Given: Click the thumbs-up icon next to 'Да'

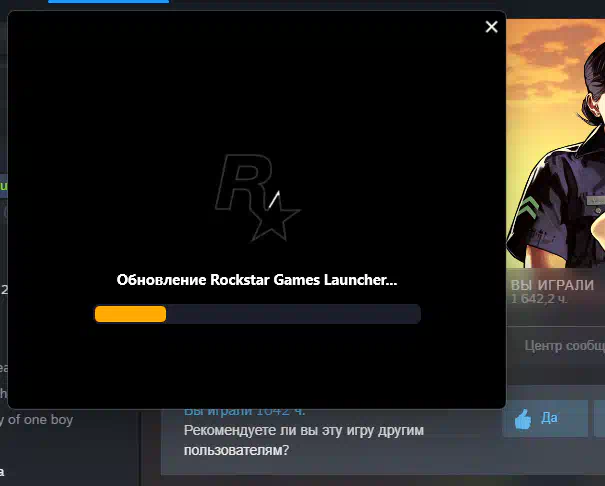Looking at the screenshot, I should (523, 419).
